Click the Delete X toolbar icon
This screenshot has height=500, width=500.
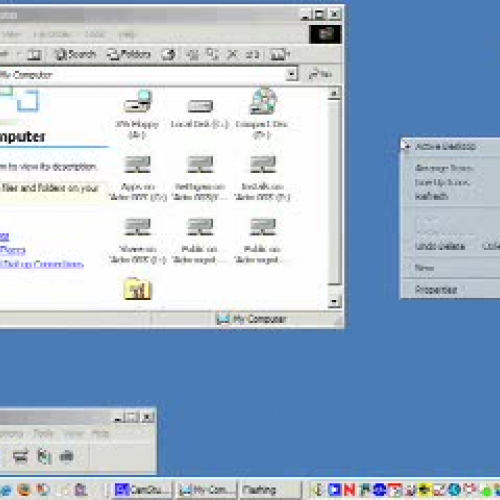click(232, 54)
